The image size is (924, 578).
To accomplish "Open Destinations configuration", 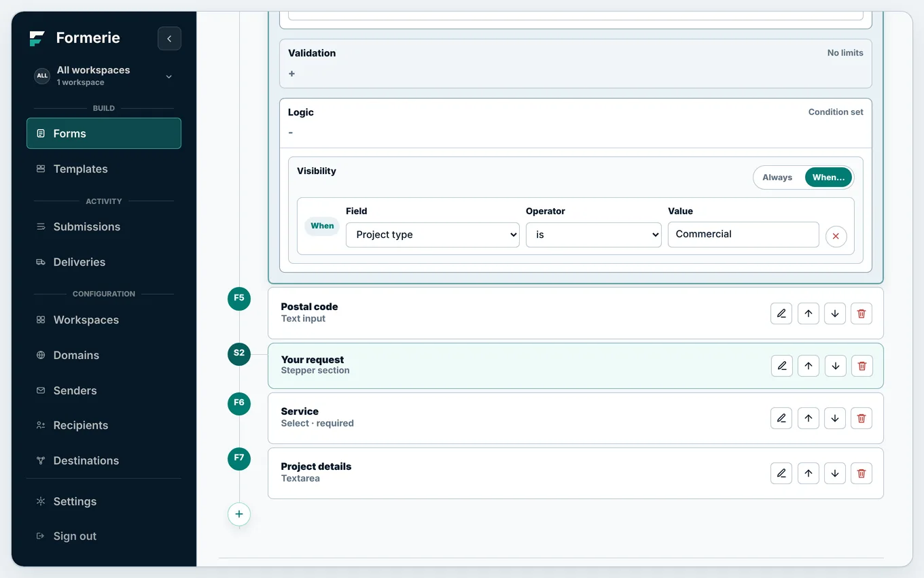I will coord(104,460).
